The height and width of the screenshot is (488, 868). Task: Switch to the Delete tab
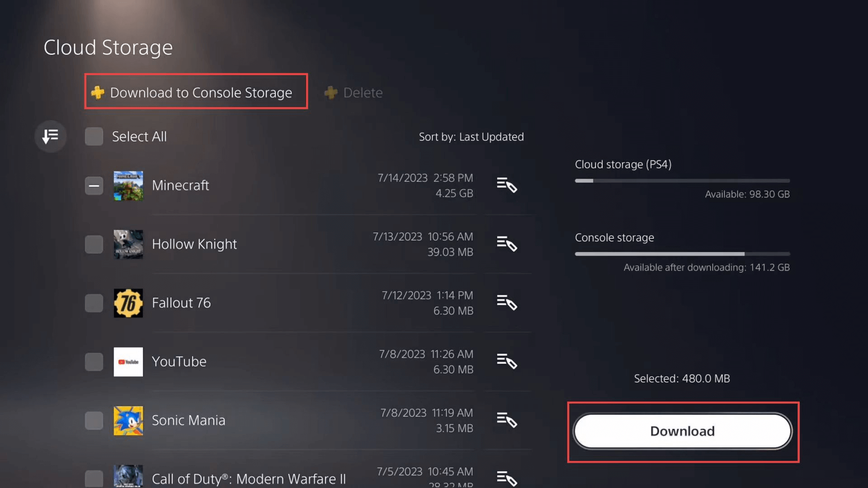363,93
